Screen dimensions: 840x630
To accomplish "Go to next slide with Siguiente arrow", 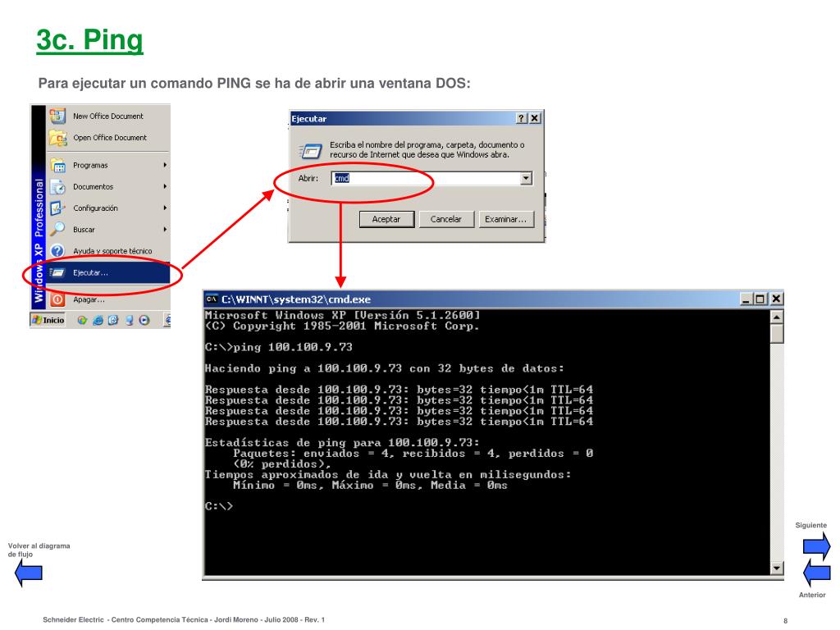I will click(816, 546).
